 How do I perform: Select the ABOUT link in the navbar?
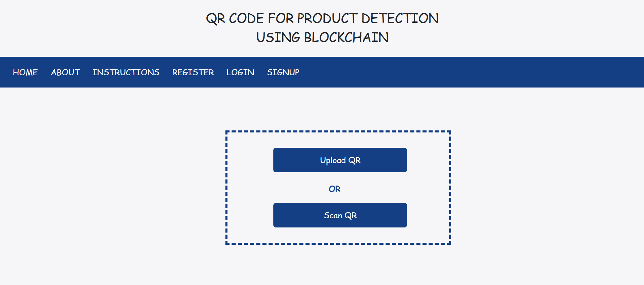tap(65, 72)
